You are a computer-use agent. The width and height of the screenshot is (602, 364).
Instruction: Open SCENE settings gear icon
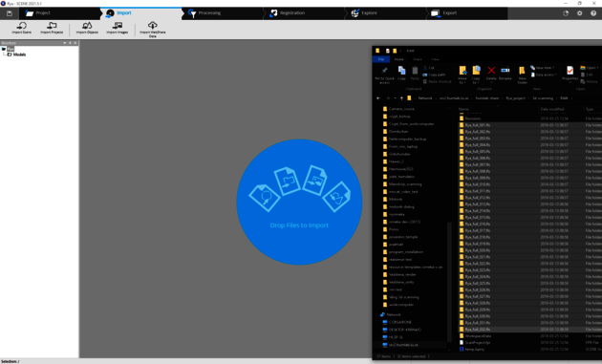tap(579, 13)
